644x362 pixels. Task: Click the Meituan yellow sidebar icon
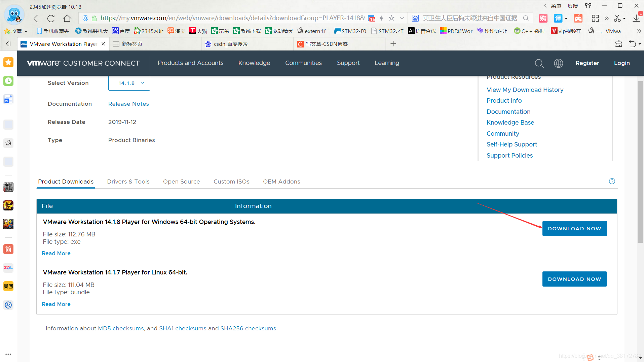(8, 286)
